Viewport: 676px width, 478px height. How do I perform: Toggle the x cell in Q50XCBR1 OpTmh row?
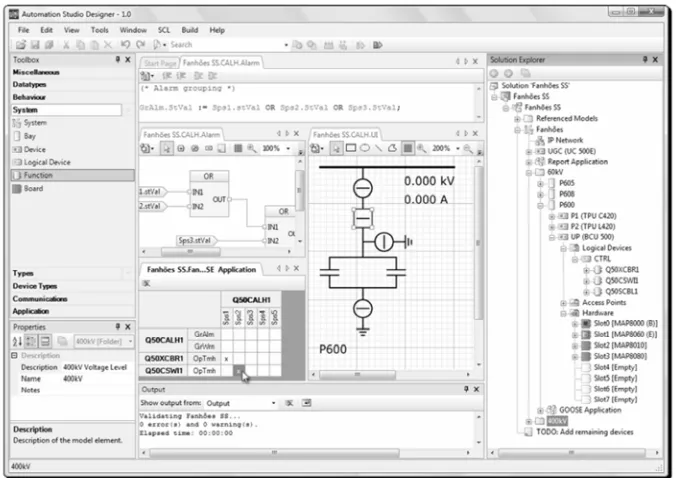point(227,359)
